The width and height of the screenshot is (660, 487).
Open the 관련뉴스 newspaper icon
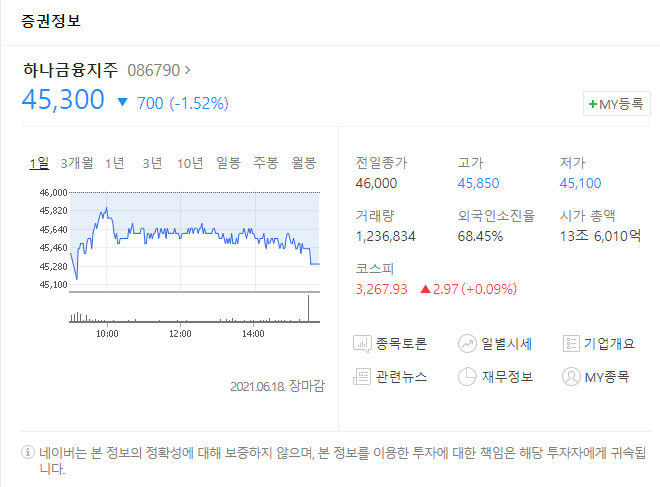tap(362, 376)
